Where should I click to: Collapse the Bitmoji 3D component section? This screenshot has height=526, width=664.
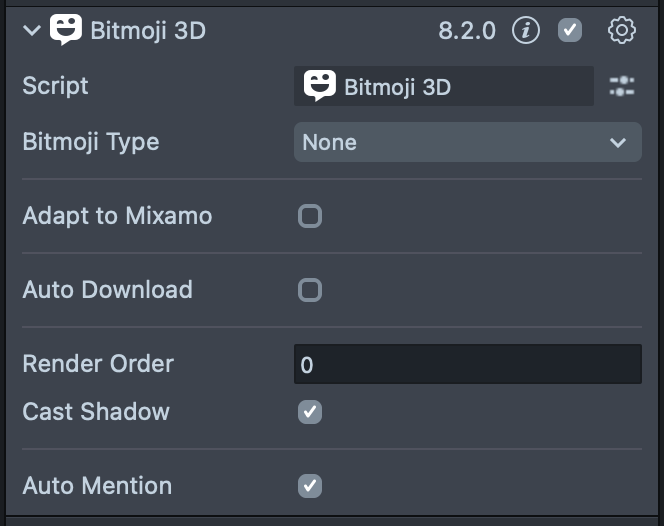(32, 30)
